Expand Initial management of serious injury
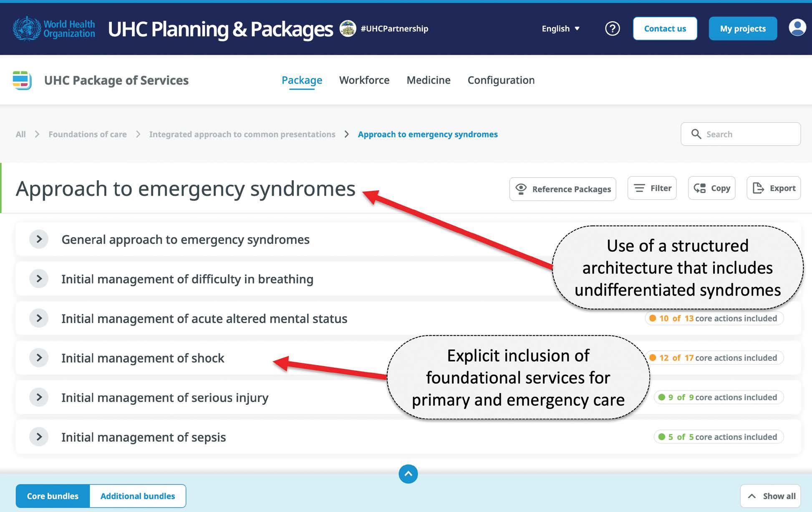This screenshot has width=812, height=512. tap(39, 397)
